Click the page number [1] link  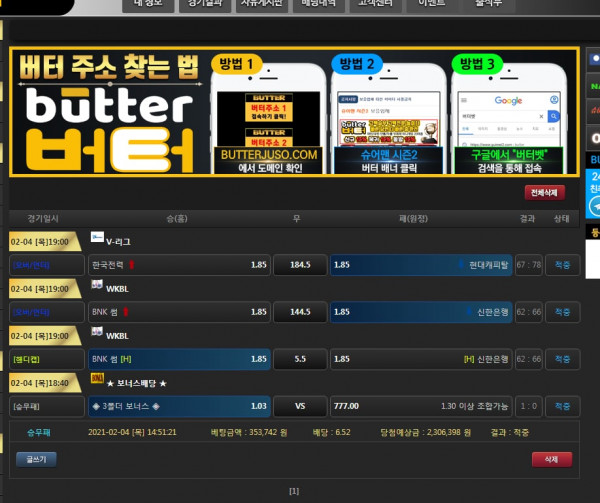tap(294, 491)
